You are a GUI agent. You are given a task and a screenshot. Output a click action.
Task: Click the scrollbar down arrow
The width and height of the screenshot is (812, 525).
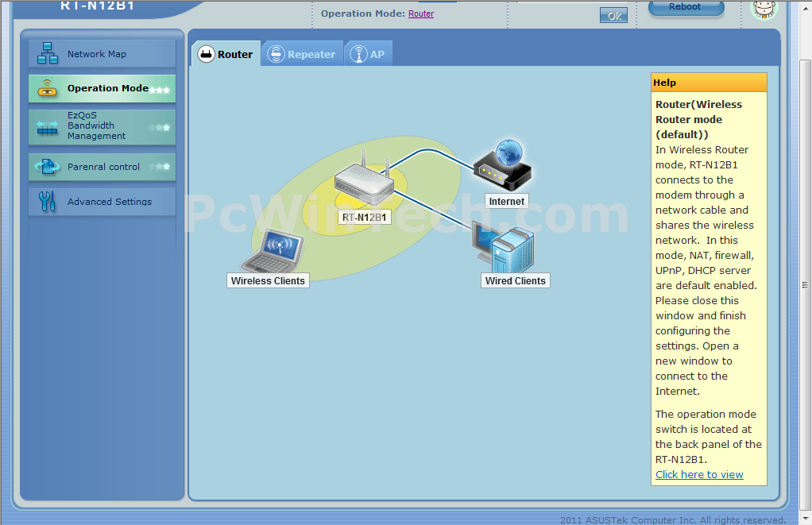(805, 519)
